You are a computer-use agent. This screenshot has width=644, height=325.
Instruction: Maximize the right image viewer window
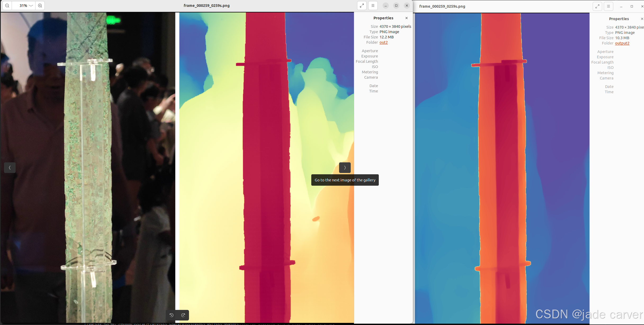(x=632, y=6)
